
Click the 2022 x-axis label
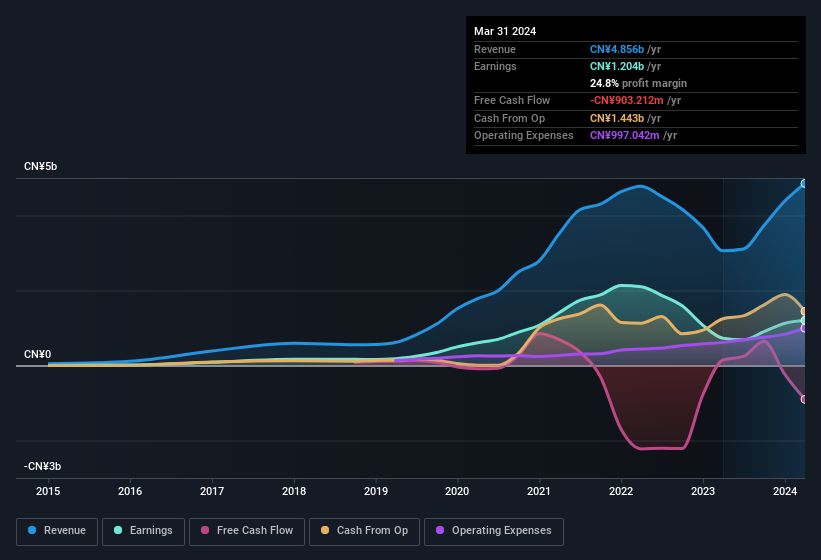pos(621,491)
